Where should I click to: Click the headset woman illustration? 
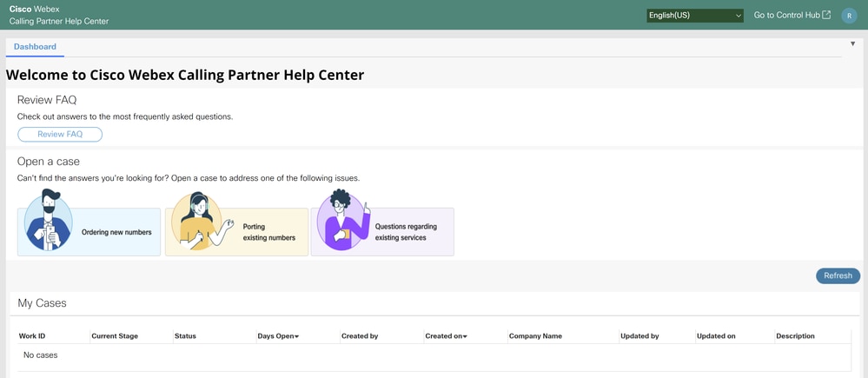[202, 222]
